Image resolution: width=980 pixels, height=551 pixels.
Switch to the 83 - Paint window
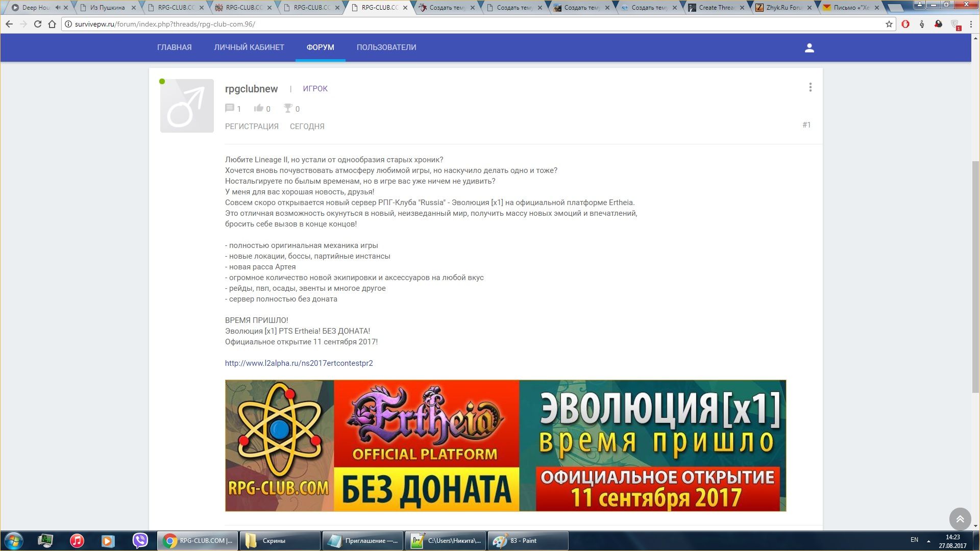[x=528, y=541]
